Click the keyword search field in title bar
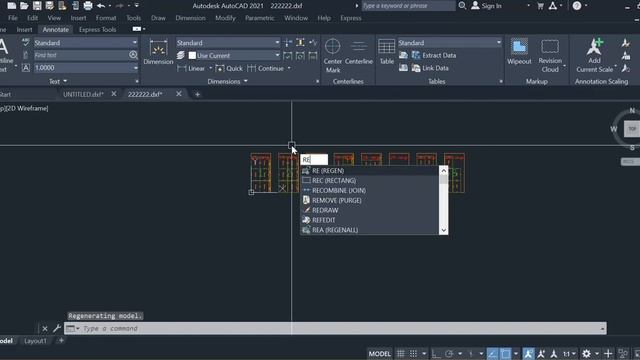Viewport: 640px width, 360px height. pyautogui.click(x=408, y=6)
